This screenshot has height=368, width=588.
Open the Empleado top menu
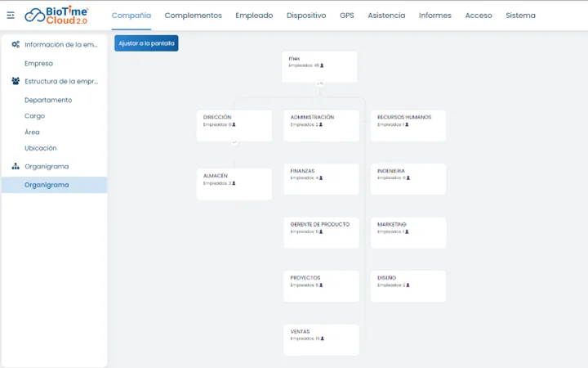254,16
